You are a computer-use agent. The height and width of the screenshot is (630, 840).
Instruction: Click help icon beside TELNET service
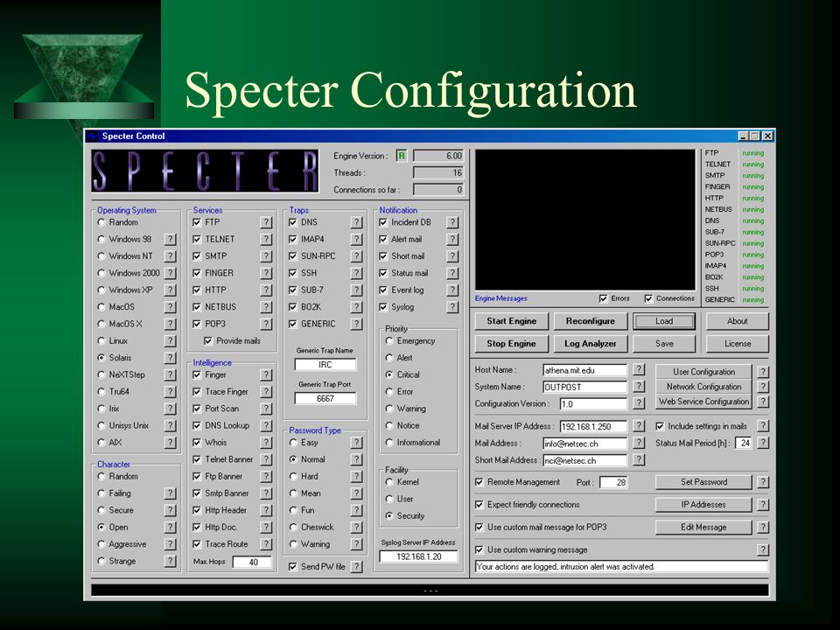pos(266,240)
